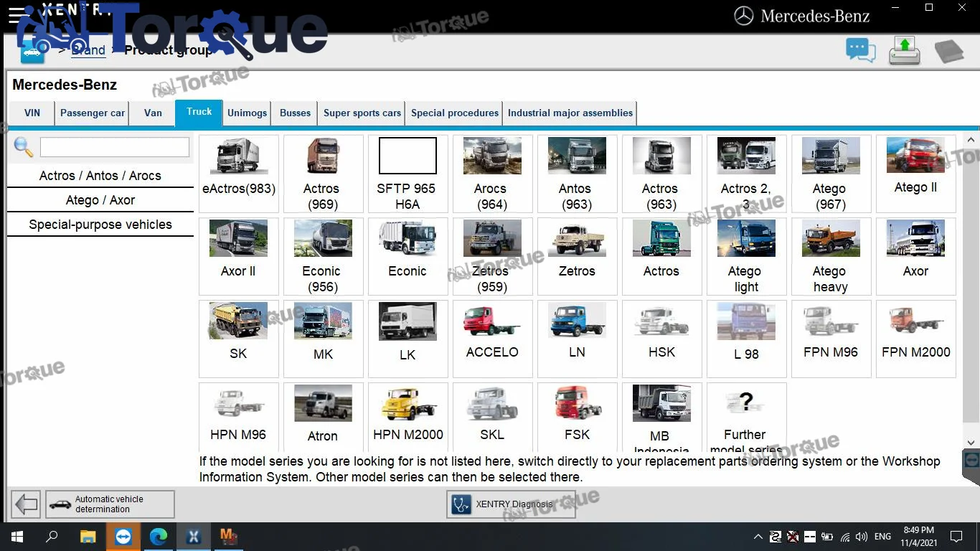Open the Atego II model series
This screenshot has width=980, height=551.
click(916, 174)
